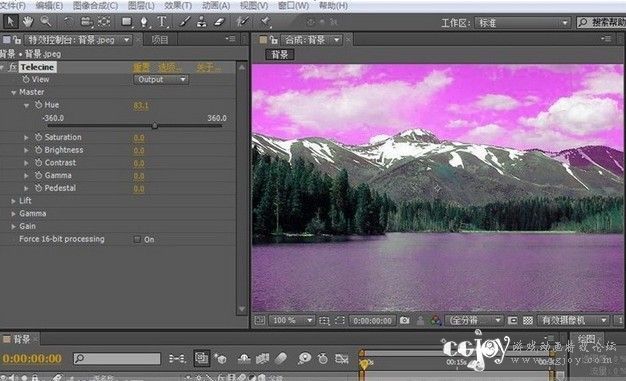Toggle the effect controls panel lock

pos(17,40)
